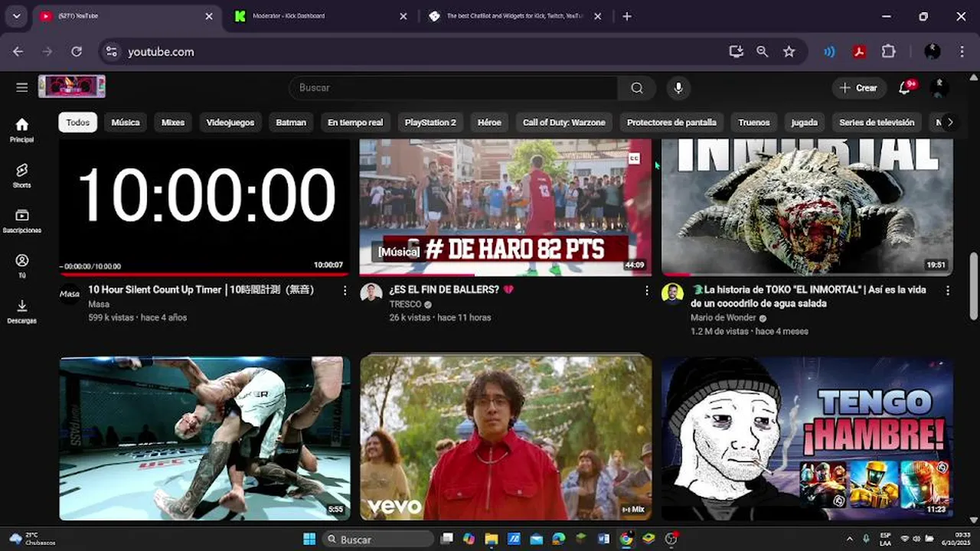Image resolution: width=980 pixels, height=551 pixels.
Task: Open the Windows Start menu
Action: pyautogui.click(x=309, y=539)
